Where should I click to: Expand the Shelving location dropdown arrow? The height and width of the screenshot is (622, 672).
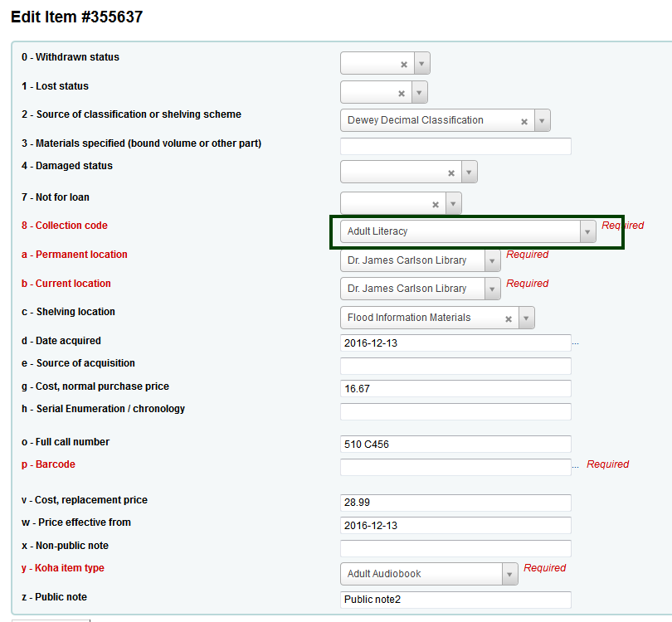tap(526, 318)
